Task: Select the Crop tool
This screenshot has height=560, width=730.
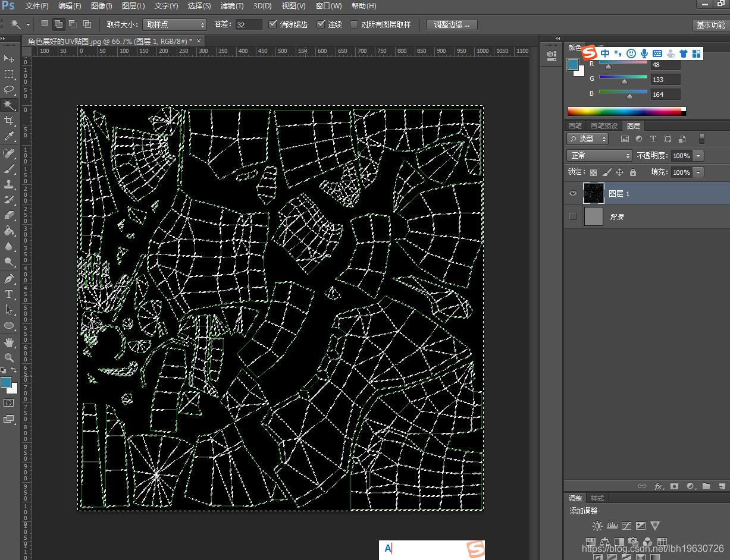Action: [x=9, y=121]
